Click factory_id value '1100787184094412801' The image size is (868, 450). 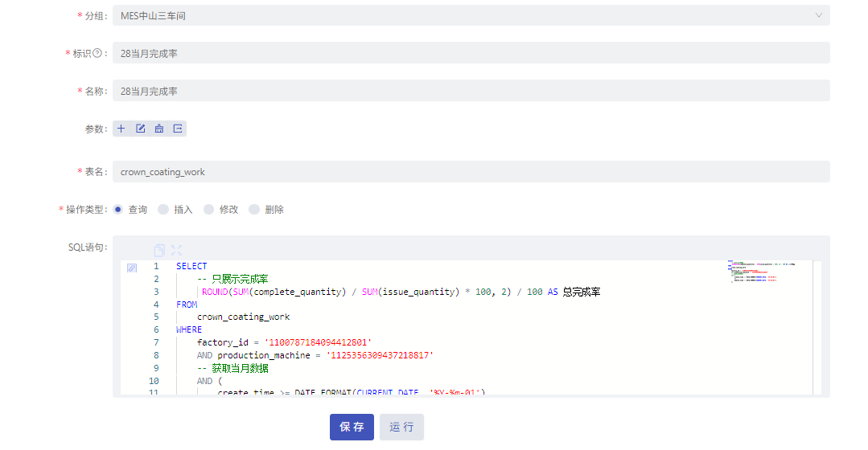318,343
